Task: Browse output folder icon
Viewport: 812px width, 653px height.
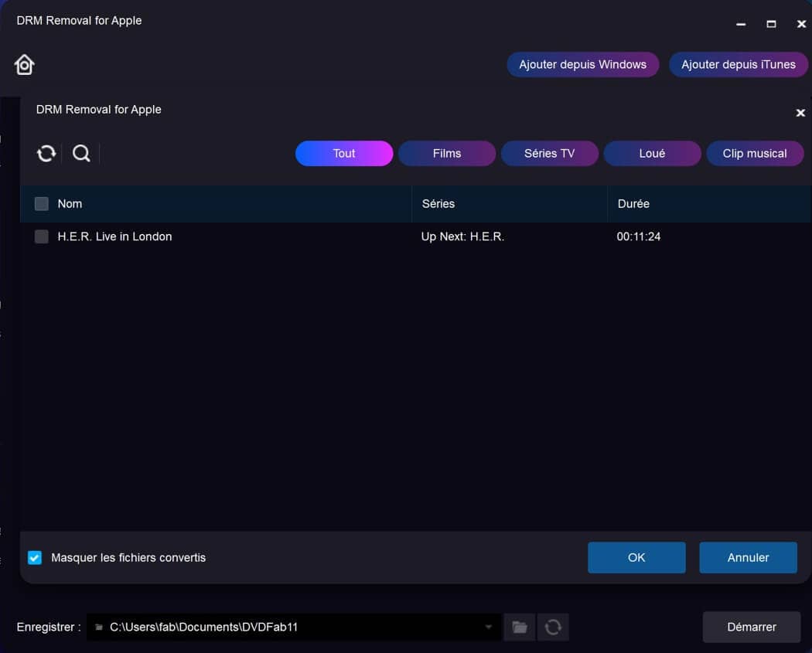Action: [520, 627]
